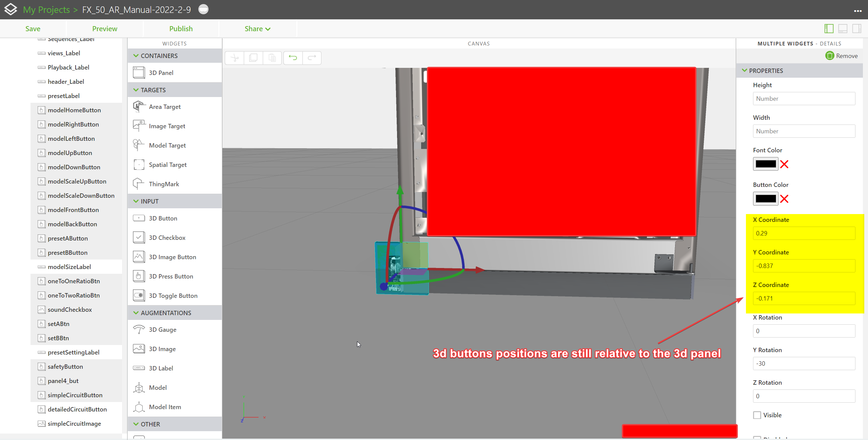Click the paste clipboard icon
Image resolution: width=868 pixels, height=440 pixels.
click(x=272, y=58)
